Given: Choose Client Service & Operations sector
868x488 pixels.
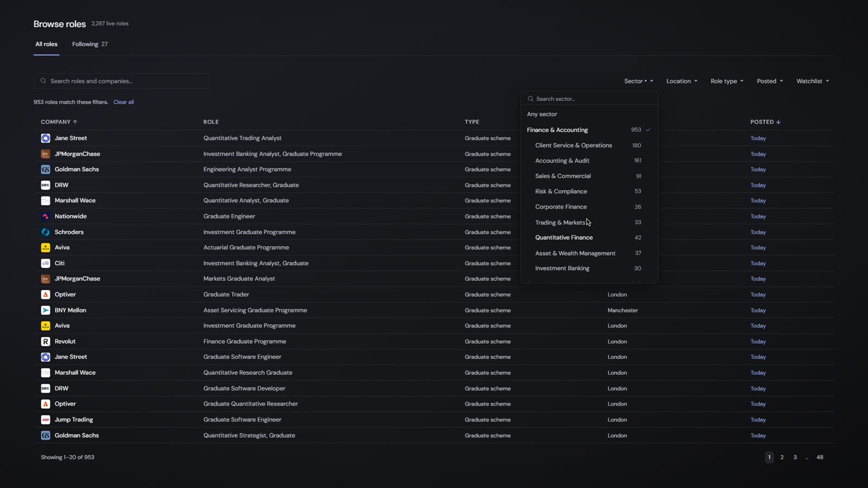Looking at the screenshot, I should coord(589,145).
